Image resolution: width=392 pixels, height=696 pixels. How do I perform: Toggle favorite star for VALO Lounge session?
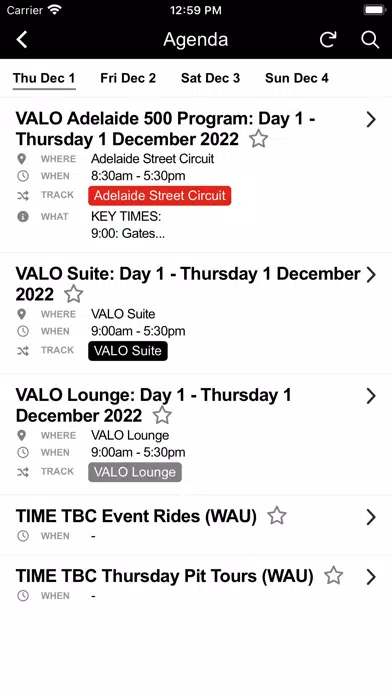coord(162,415)
